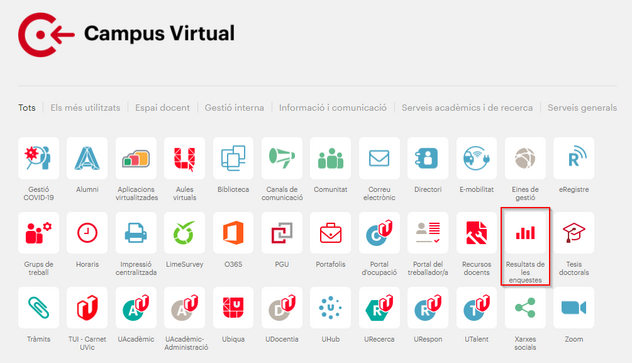
Task: Click the Campus Virtual logo
Action: 127,34
